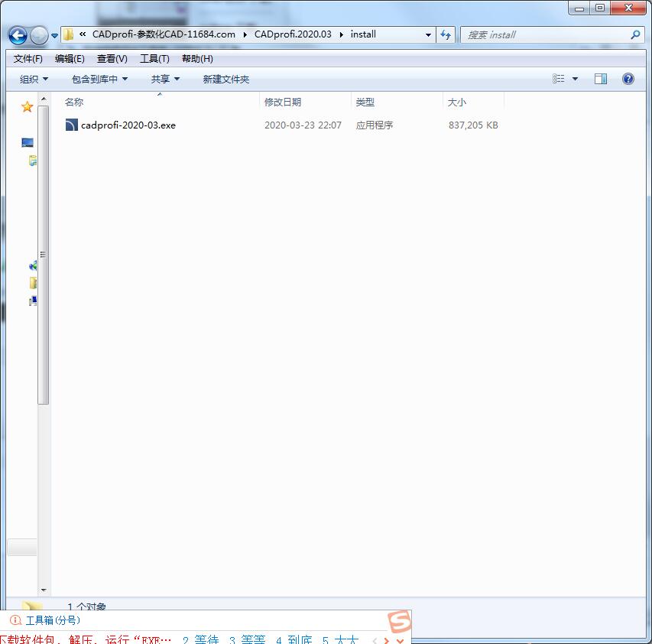Select the Desktop monitor icon in the sidebar
The image size is (652, 644).
pyautogui.click(x=28, y=143)
